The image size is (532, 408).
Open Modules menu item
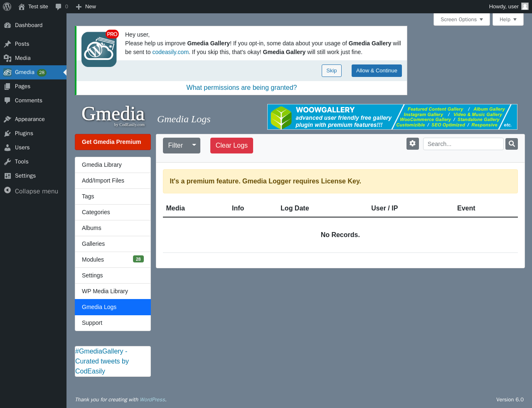113,260
